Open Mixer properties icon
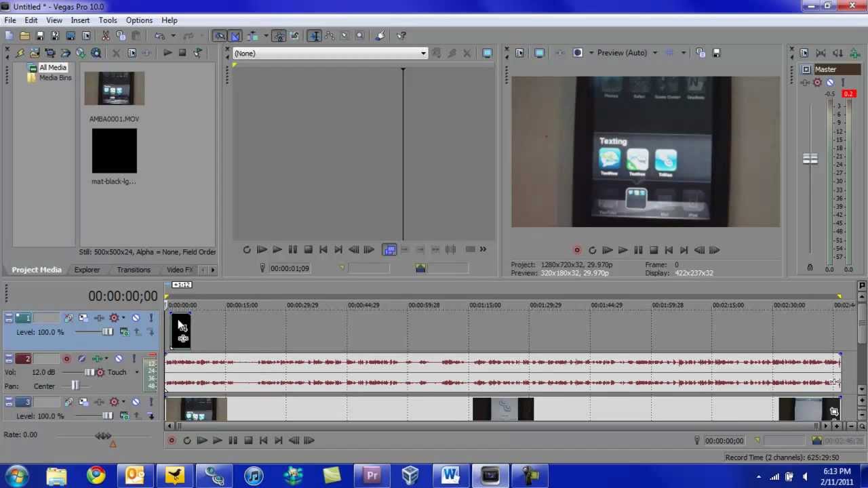Viewport: 868px width, 488px height. pos(804,53)
